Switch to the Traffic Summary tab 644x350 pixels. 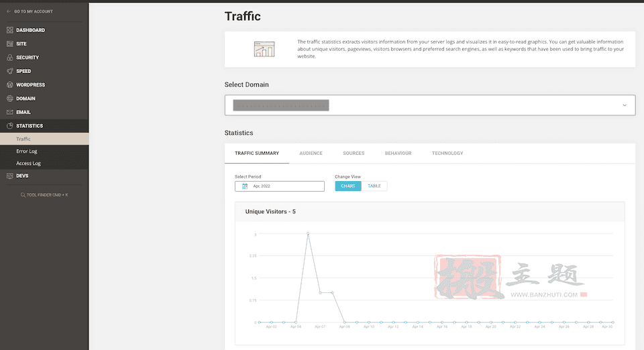[x=257, y=153]
